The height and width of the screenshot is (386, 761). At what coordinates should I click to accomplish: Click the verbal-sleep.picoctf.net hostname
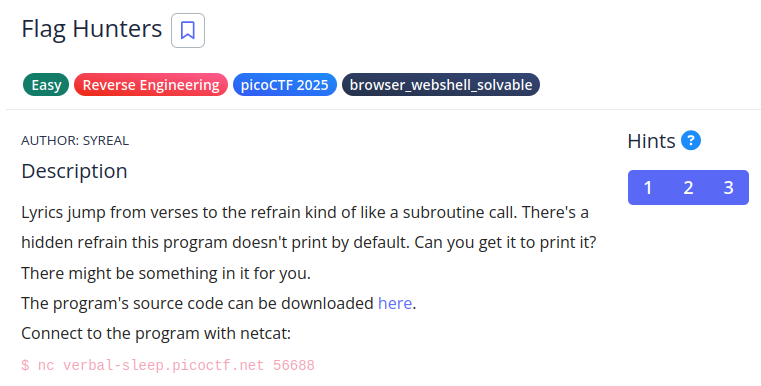(163, 365)
